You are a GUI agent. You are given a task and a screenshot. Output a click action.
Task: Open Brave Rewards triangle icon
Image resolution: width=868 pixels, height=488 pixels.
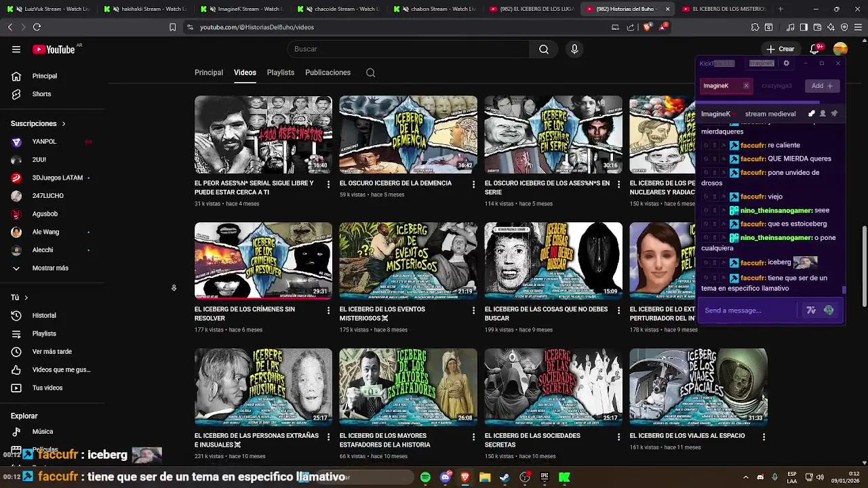(x=663, y=27)
